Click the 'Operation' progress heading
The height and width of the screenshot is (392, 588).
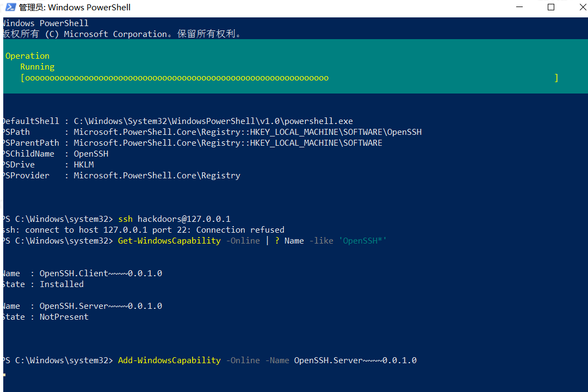pos(27,56)
